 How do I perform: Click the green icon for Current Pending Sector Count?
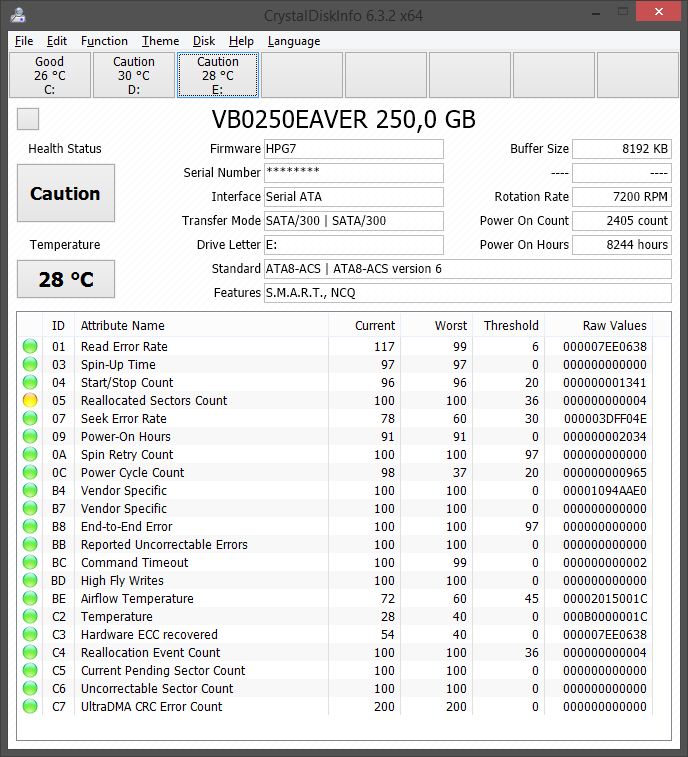(30, 670)
